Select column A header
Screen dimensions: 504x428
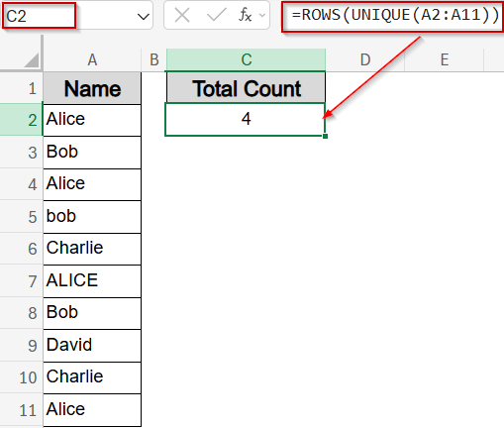click(92, 59)
